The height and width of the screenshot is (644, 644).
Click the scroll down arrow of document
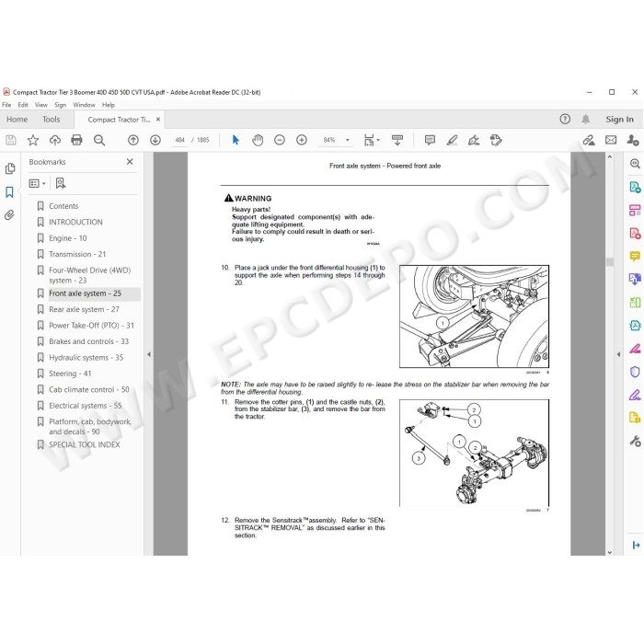pyautogui.click(x=609, y=552)
